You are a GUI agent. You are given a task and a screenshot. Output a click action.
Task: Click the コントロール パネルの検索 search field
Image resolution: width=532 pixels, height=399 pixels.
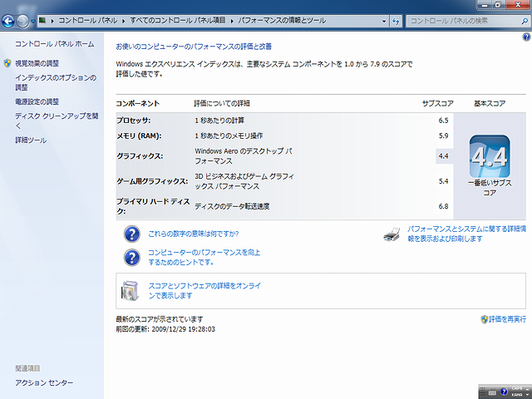464,21
